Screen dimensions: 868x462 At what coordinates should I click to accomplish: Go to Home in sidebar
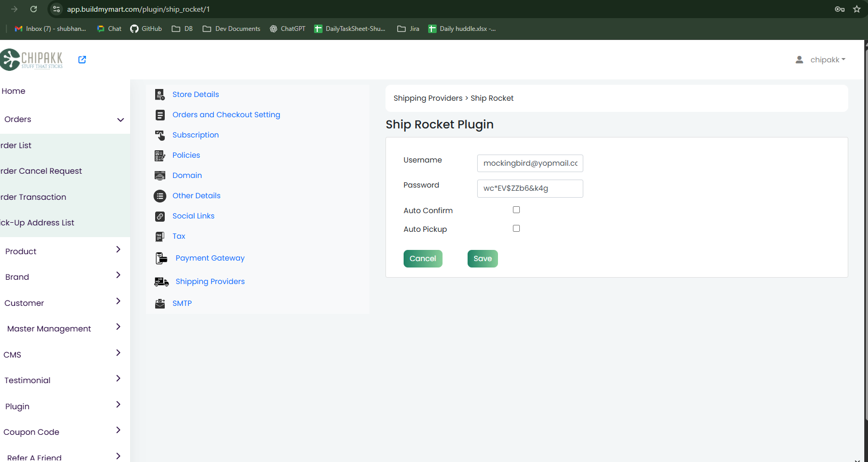click(x=13, y=91)
